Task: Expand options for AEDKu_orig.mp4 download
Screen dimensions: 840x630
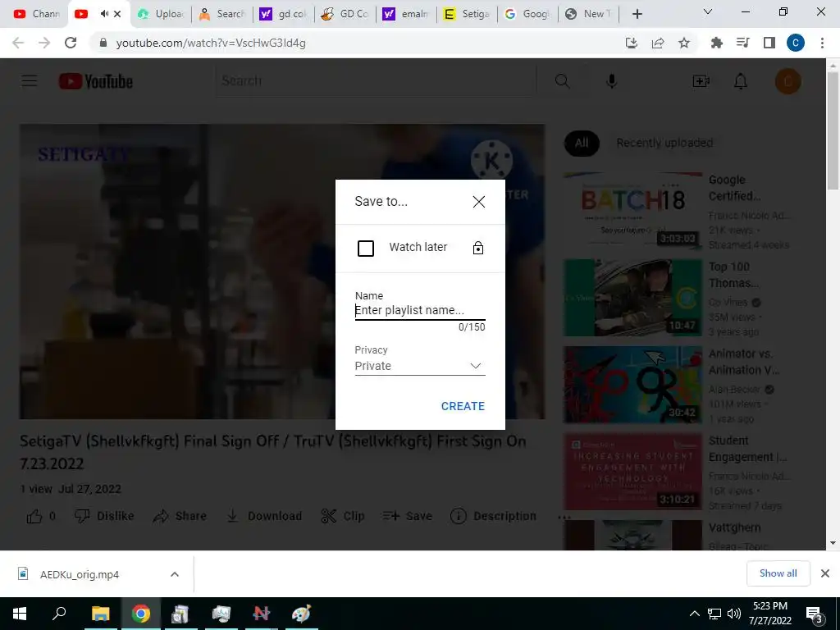Action: [174, 574]
